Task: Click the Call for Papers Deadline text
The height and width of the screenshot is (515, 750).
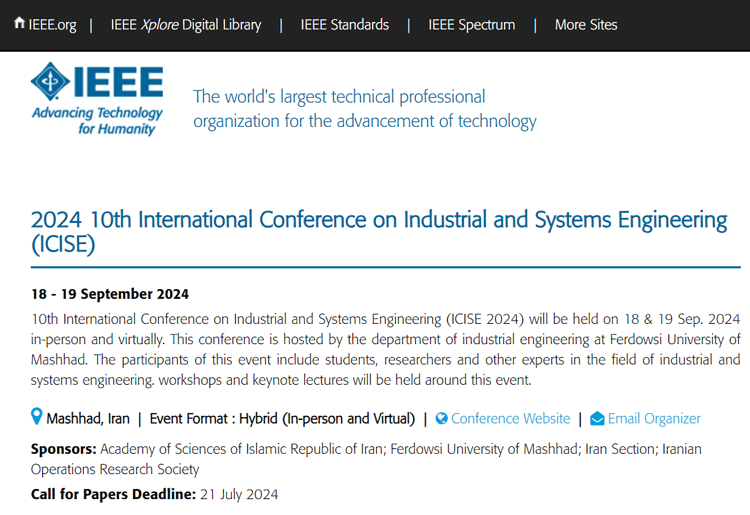Action: point(113,494)
